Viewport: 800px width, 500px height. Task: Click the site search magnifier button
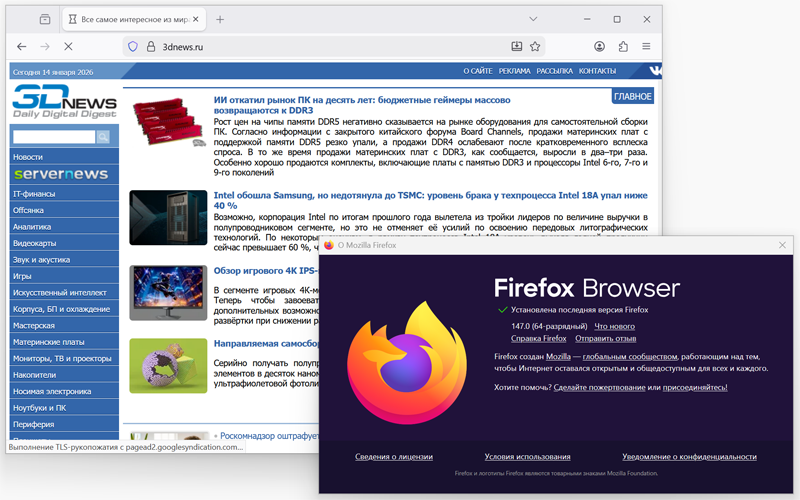pyautogui.click(x=103, y=136)
